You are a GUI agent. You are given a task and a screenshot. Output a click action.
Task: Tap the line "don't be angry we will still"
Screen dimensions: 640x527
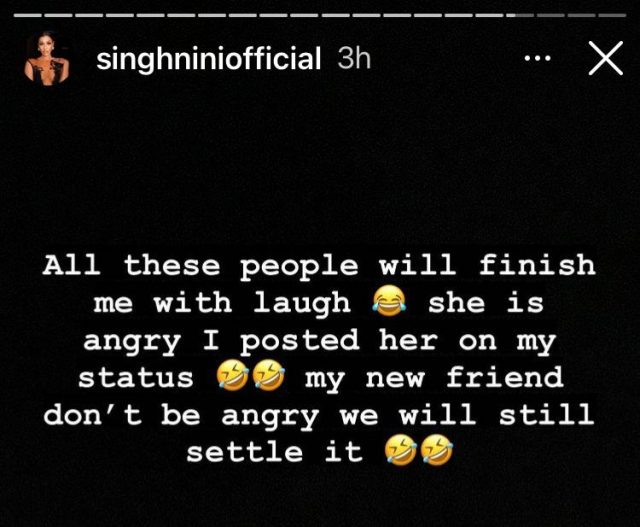click(319, 415)
